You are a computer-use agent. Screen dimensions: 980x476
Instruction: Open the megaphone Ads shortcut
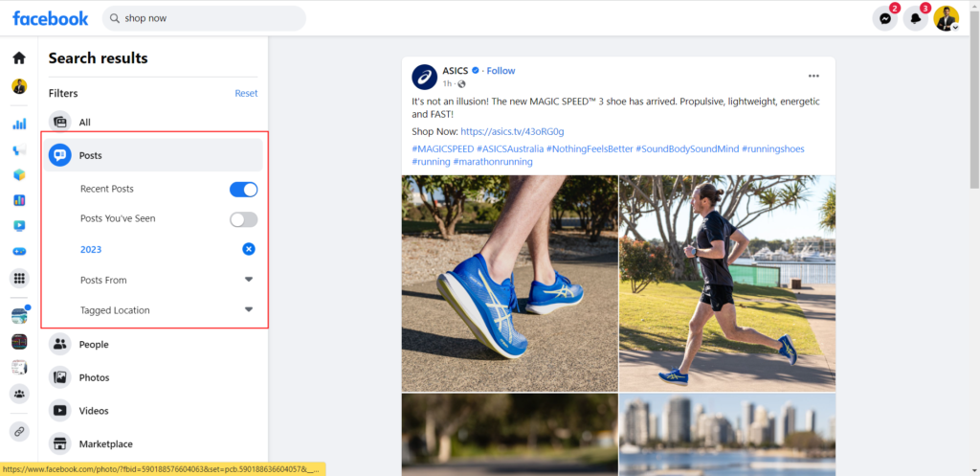pyautogui.click(x=19, y=149)
